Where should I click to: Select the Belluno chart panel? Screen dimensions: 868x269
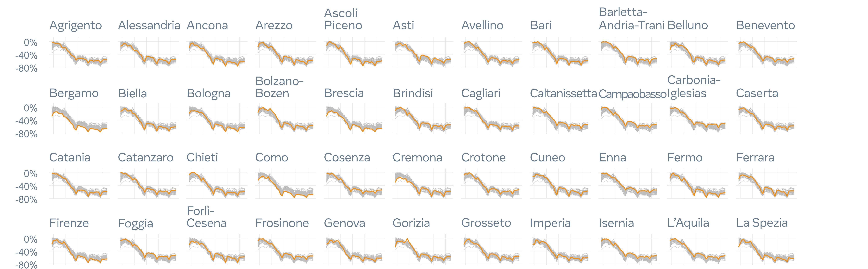tap(697, 54)
